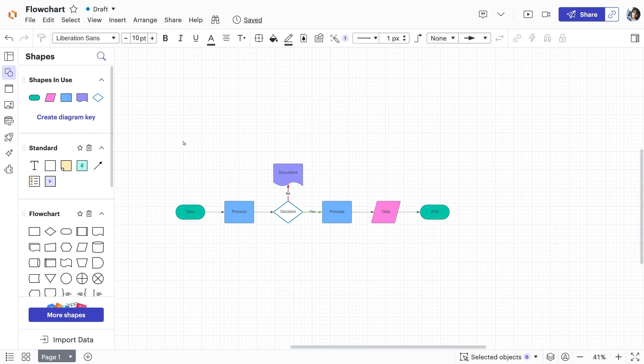Click the bold formatting button

[x=165, y=38]
